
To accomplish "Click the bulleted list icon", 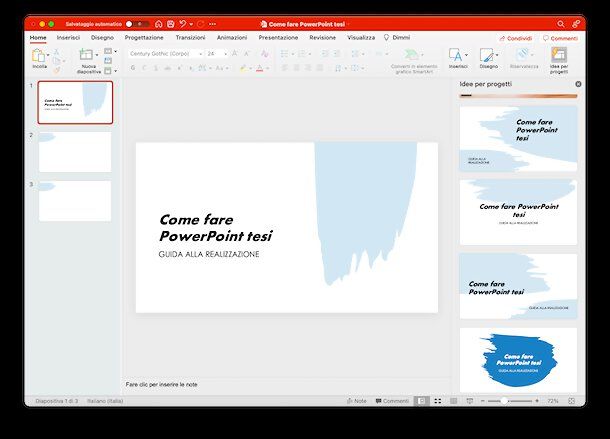I will click(x=285, y=54).
